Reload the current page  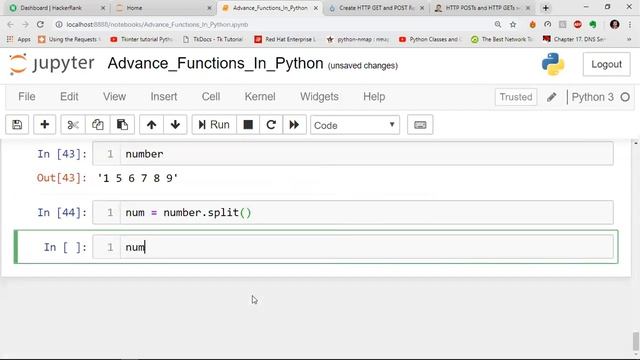pyautogui.click(x=40, y=24)
